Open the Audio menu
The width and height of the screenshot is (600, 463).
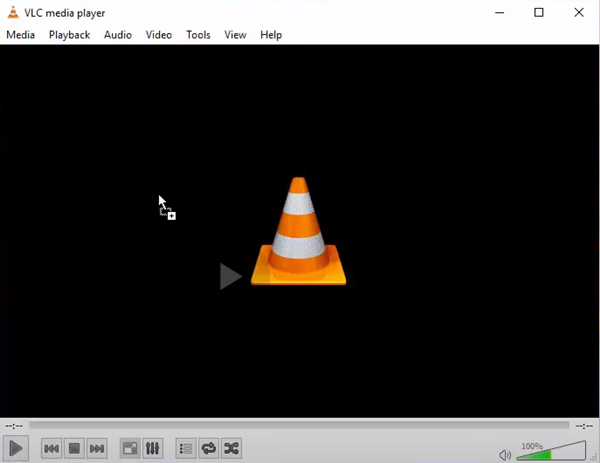click(118, 35)
